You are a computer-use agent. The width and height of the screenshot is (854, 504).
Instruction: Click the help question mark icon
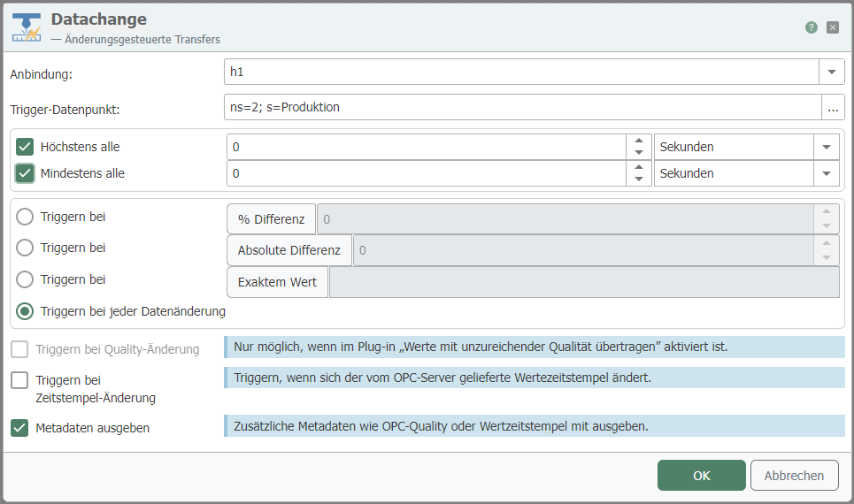(811, 27)
